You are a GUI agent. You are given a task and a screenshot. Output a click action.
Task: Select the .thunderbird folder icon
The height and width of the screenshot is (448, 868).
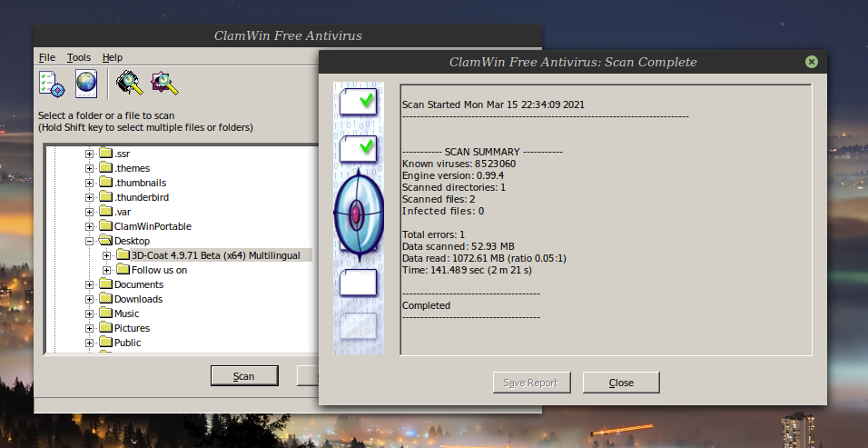pyautogui.click(x=105, y=196)
